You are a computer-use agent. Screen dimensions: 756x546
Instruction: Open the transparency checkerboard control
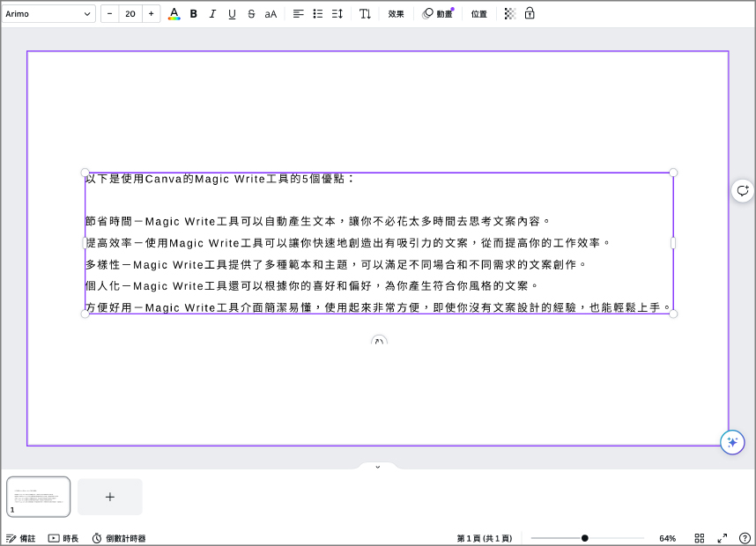tap(509, 14)
